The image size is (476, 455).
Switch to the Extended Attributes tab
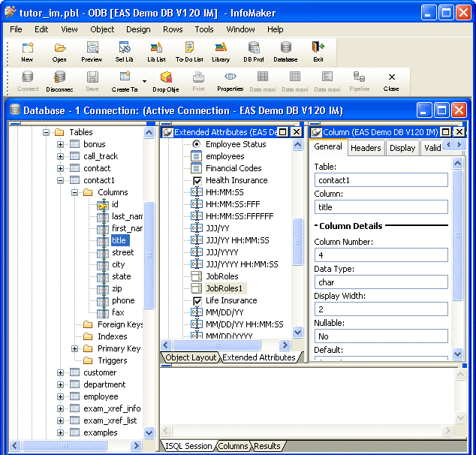pos(259,357)
